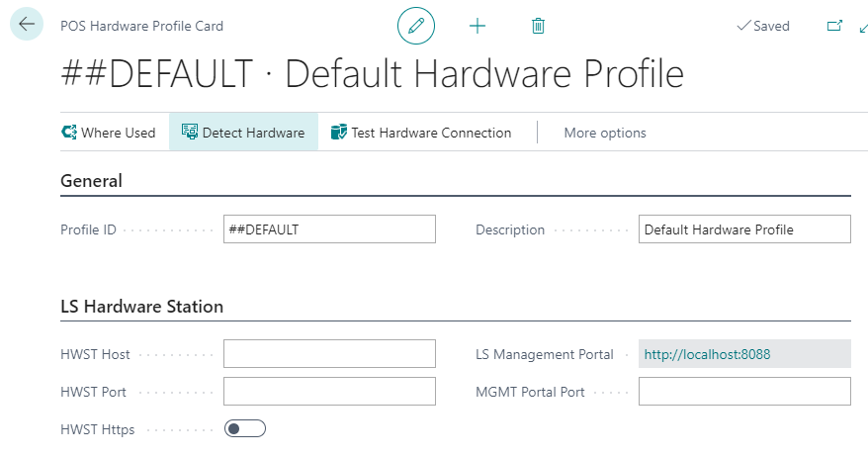
Task: Click the Where Used icon
Action: [x=69, y=133]
